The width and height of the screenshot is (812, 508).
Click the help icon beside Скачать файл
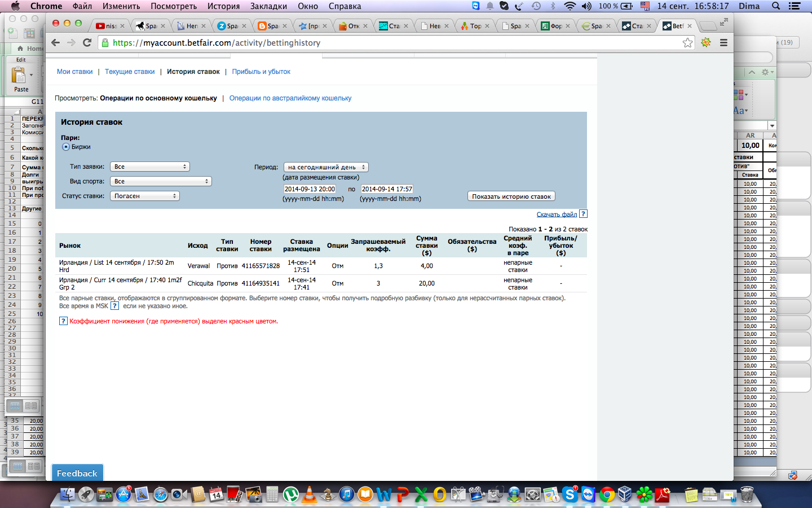pos(584,214)
